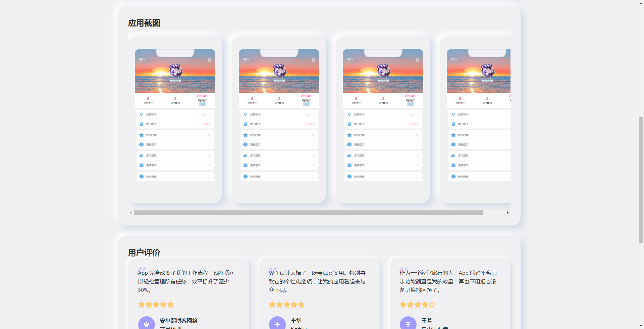Click the empty fifth star in 王芳's review
This screenshot has width=644, height=329.
point(432,305)
